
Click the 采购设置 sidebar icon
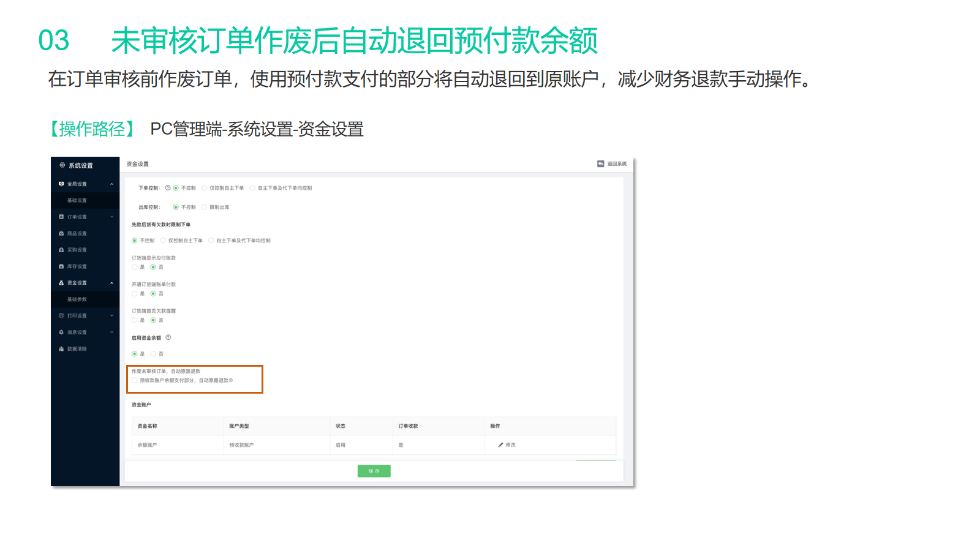(x=61, y=250)
